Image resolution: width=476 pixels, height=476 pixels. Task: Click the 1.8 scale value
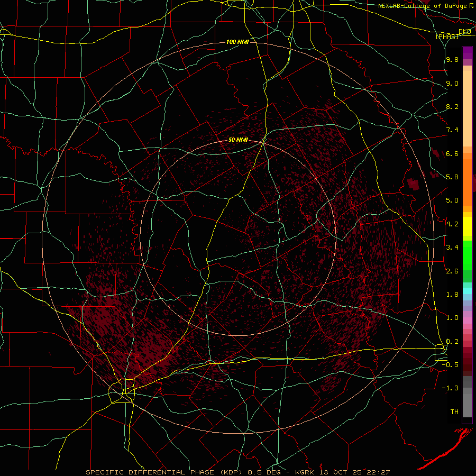point(452,295)
